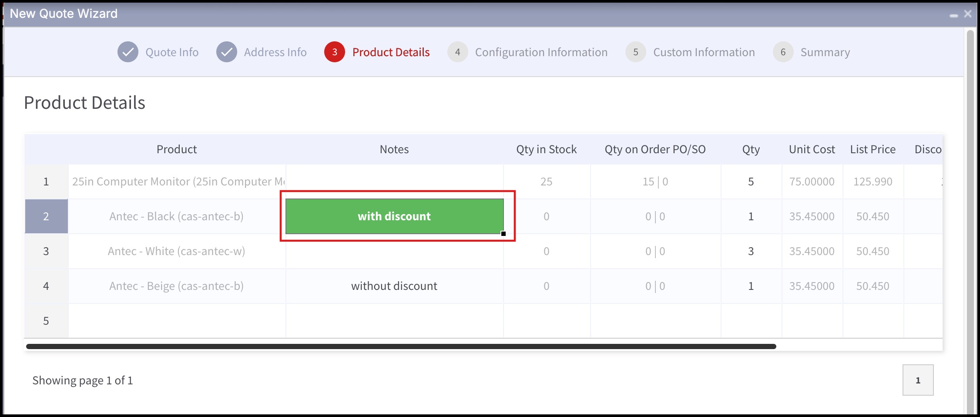
Task: Select the green 'with discount' notes cell
Action: tap(394, 216)
